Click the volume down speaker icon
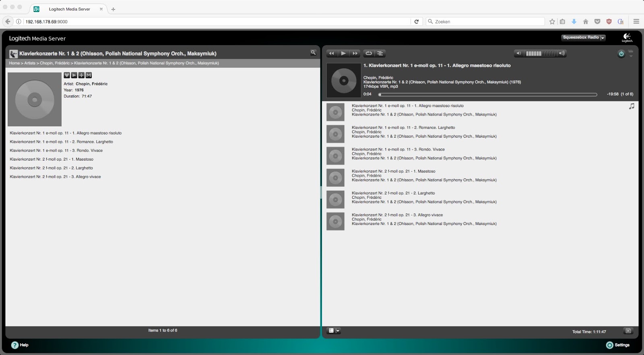 click(519, 53)
